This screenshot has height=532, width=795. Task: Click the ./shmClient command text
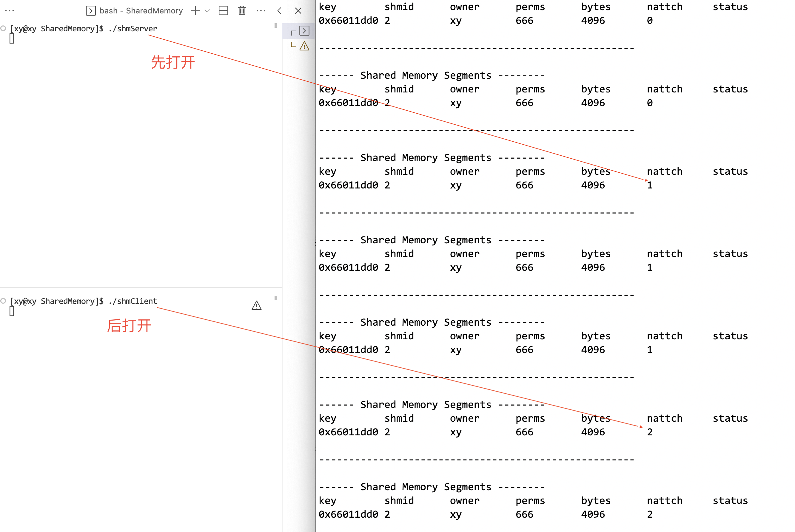coord(133,301)
